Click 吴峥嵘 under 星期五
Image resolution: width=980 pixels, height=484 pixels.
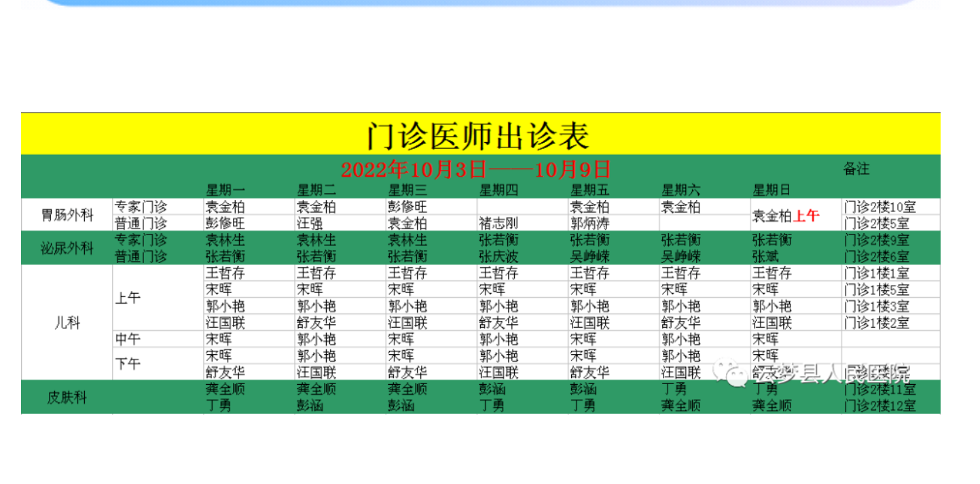click(590, 256)
